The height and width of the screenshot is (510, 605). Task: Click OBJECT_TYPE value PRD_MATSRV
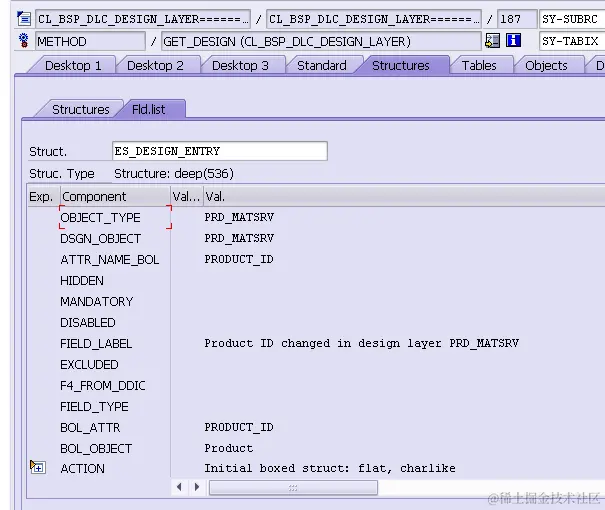[239, 217]
